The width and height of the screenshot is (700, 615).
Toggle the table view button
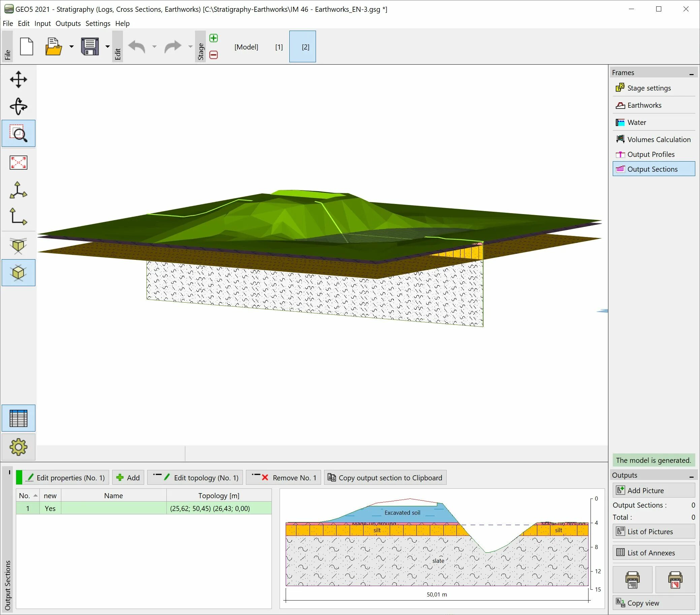19,418
